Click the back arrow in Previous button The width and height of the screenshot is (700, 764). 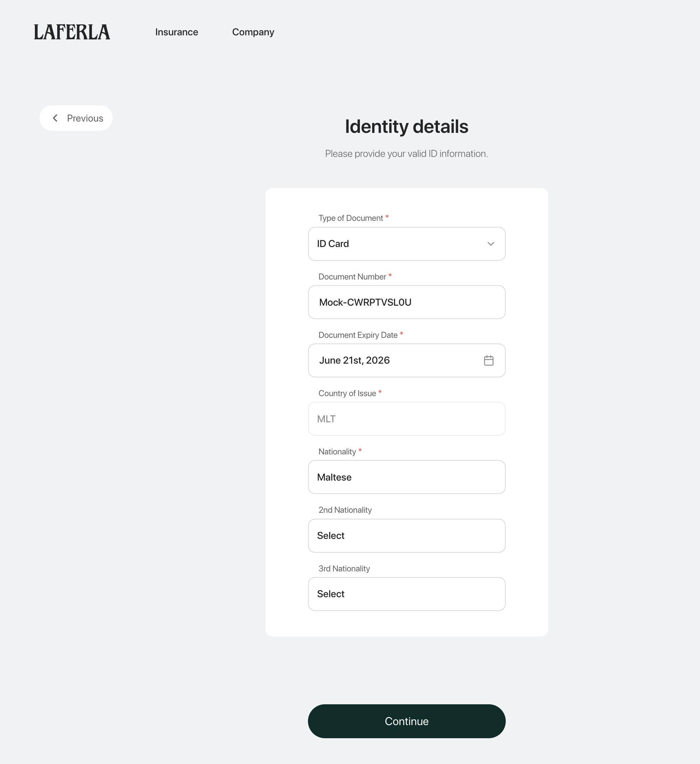tap(55, 118)
